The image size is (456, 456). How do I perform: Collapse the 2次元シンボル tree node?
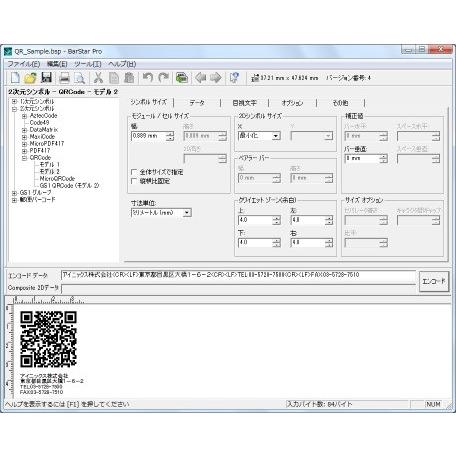(14, 109)
